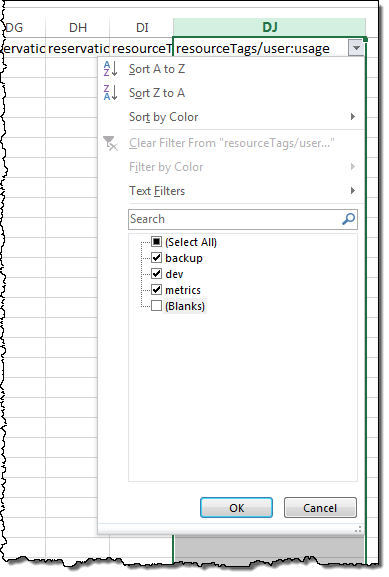Toggle the (Select All) checkbox

click(x=157, y=242)
